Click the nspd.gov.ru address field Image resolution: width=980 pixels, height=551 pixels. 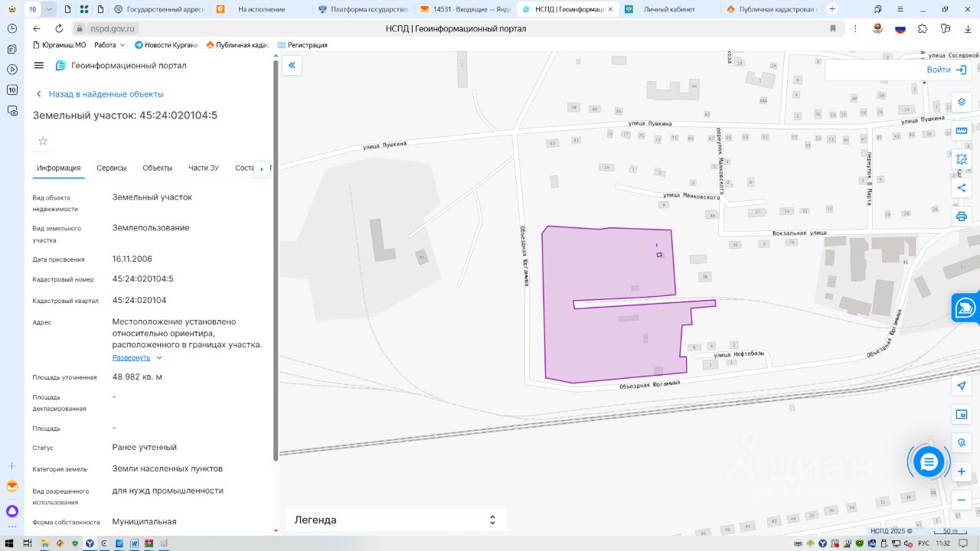point(113,28)
